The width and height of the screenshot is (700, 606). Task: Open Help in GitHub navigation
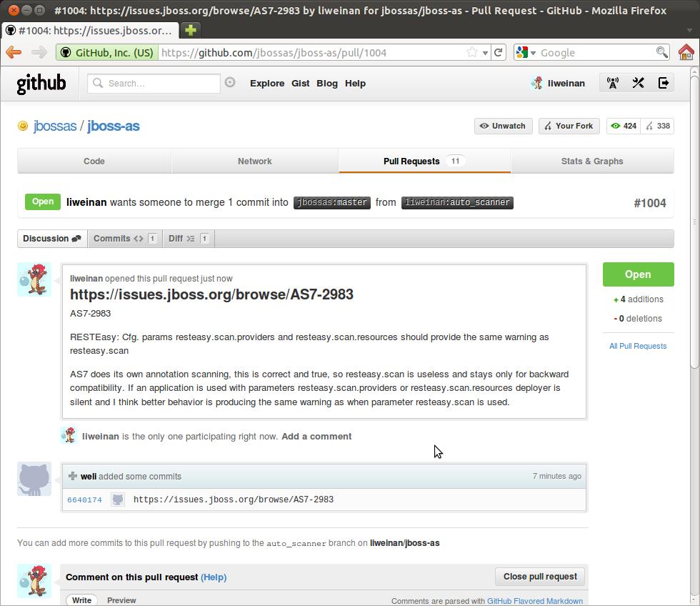(355, 84)
